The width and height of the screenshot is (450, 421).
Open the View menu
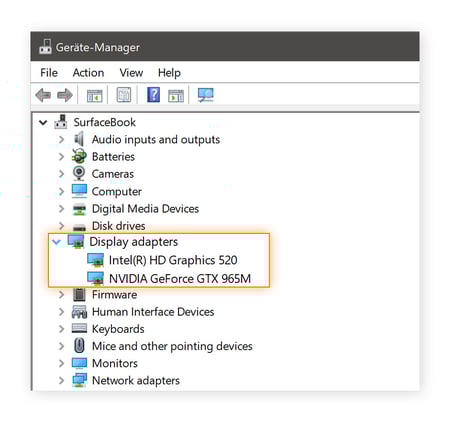[131, 73]
